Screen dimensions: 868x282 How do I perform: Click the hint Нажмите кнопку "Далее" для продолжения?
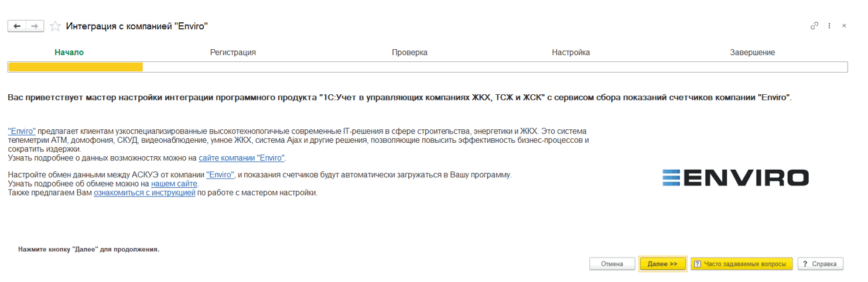pos(88,249)
